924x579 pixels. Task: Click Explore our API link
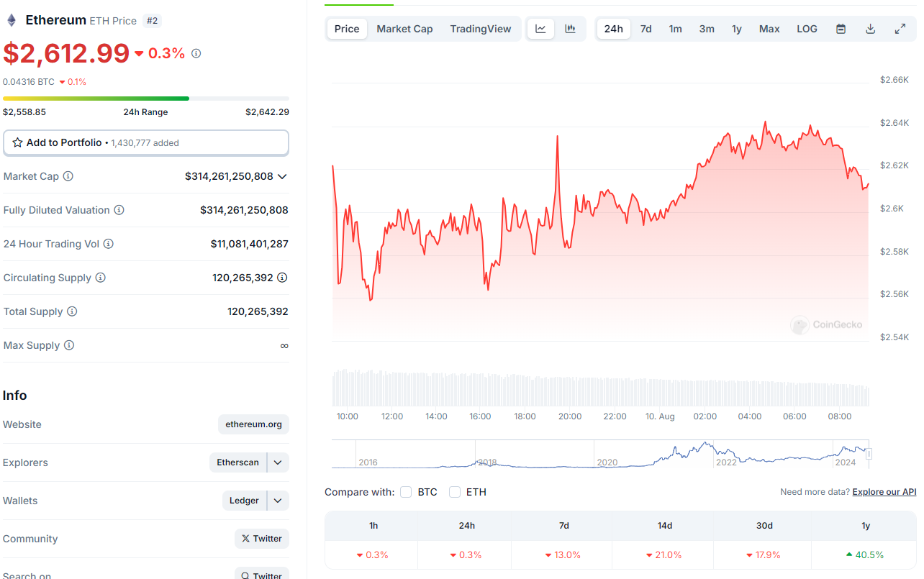tap(884, 492)
